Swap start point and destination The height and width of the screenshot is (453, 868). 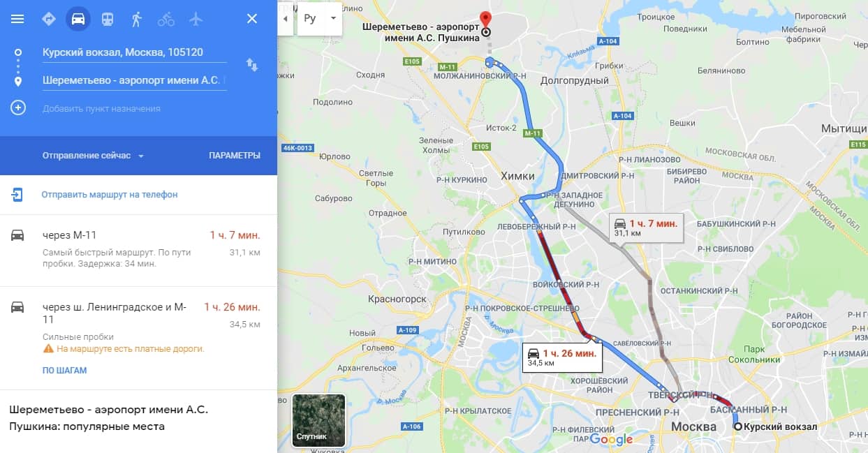coord(252,65)
